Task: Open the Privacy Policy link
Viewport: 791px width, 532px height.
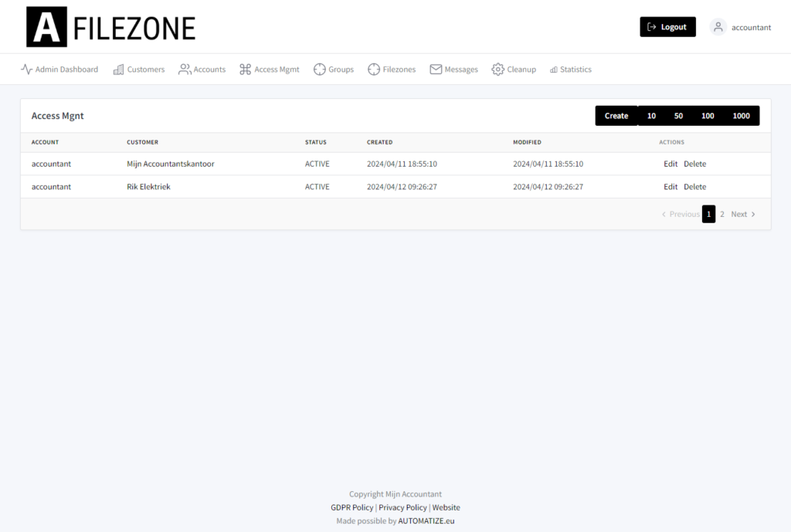Action: point(402,507)
